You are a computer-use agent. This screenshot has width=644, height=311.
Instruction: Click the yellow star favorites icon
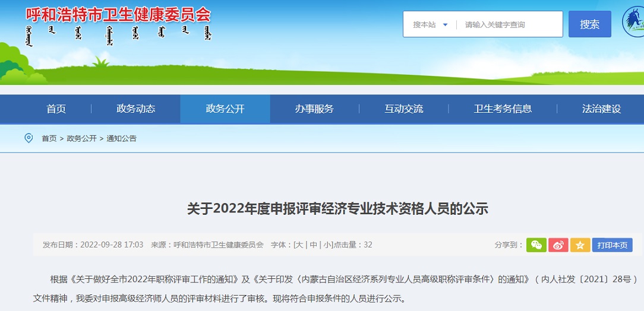[x=579, y=245]
